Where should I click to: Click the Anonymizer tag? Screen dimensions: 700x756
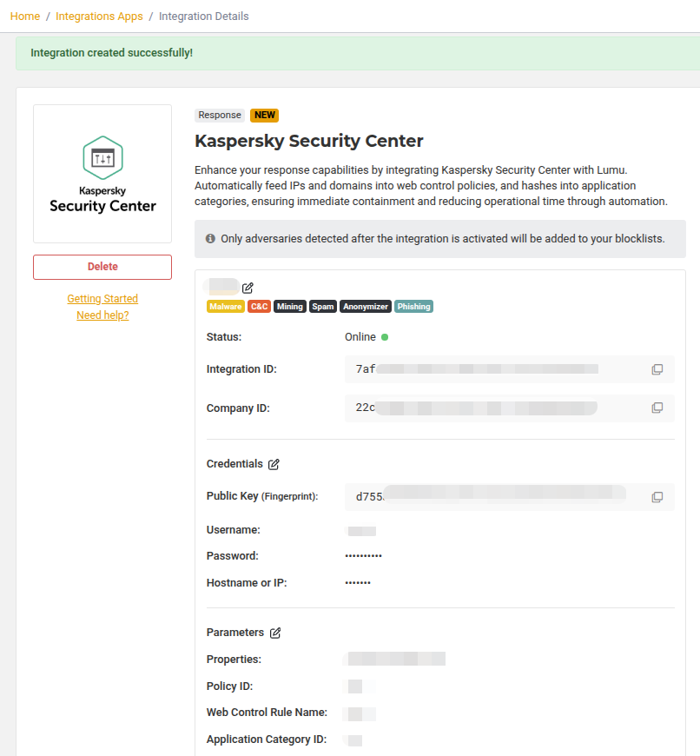(366, 307)
